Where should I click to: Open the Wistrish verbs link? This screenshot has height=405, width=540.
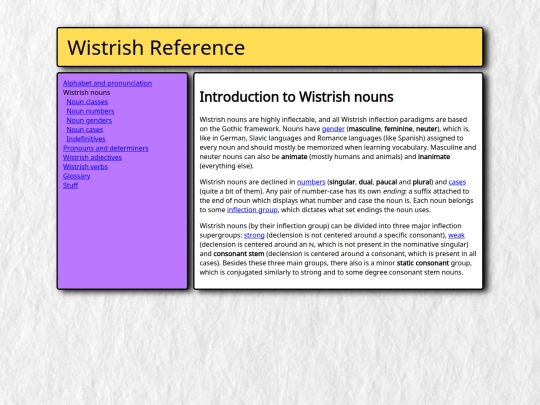pos(85,167)
